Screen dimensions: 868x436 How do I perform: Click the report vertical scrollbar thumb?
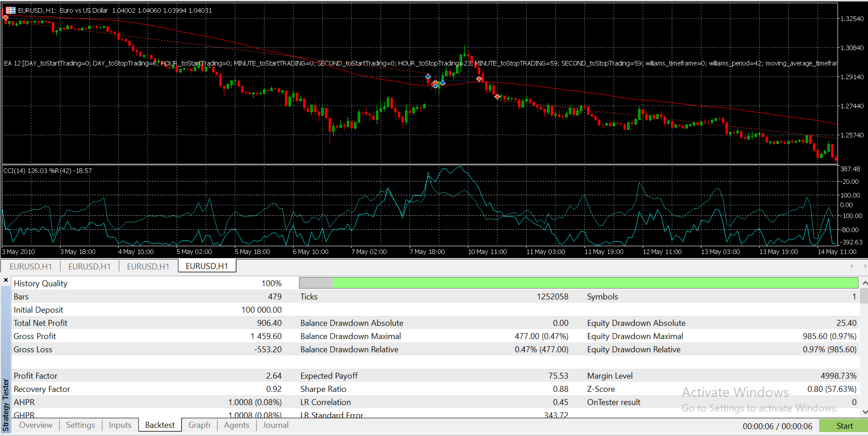[x=864, y=296]
